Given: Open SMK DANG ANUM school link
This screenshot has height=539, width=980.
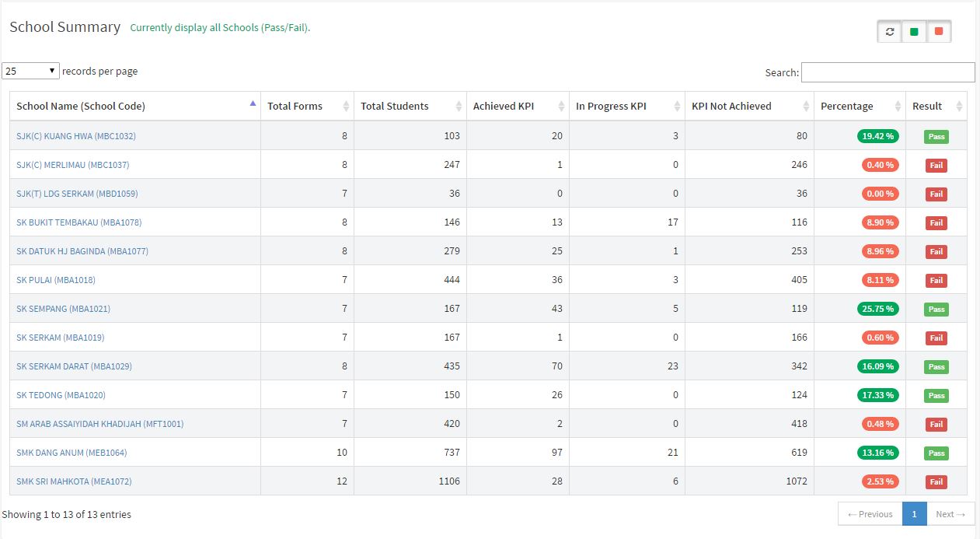Looking at the screenshot, I should click(x=71, y=453).
